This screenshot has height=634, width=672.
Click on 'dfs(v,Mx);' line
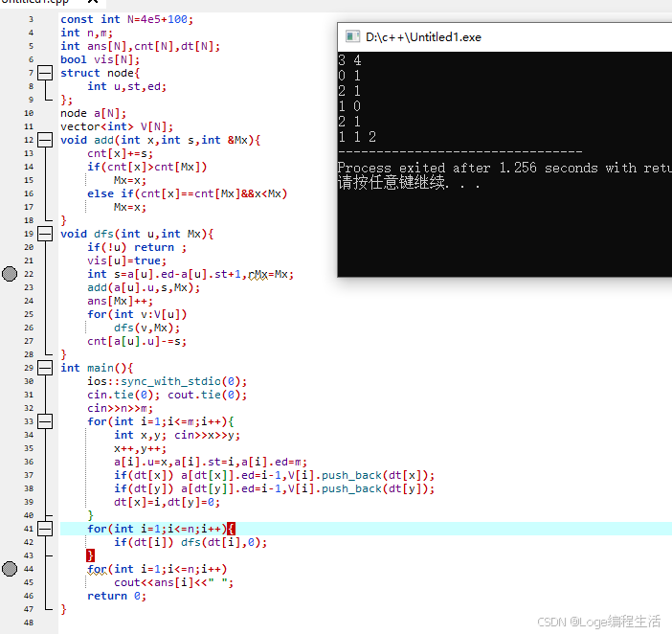pos(147,328)
